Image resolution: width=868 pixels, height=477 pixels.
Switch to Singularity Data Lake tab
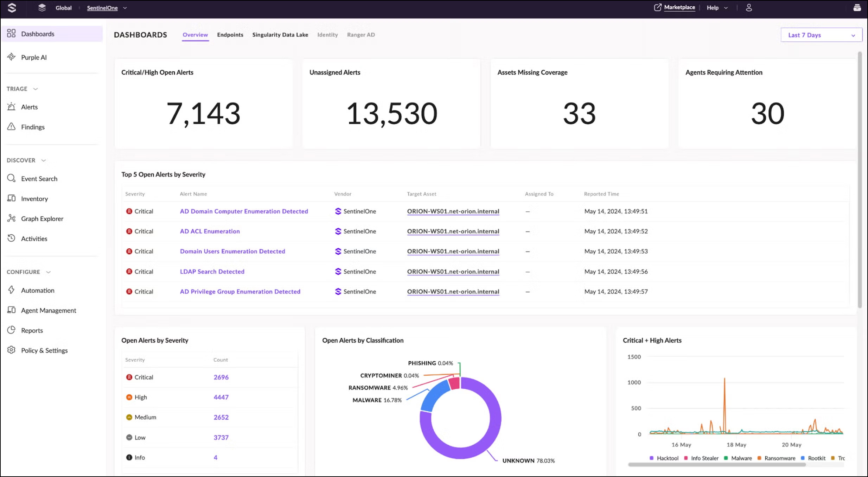tap(280, 35)
